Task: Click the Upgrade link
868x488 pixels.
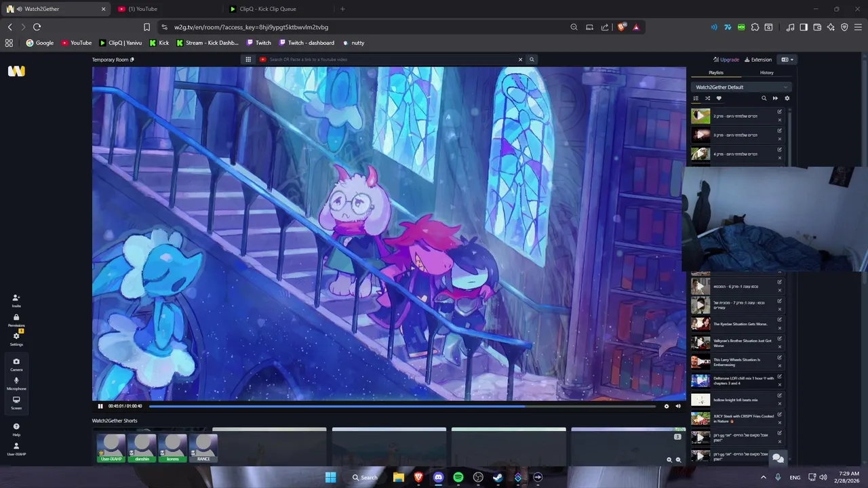Action: 726,60
